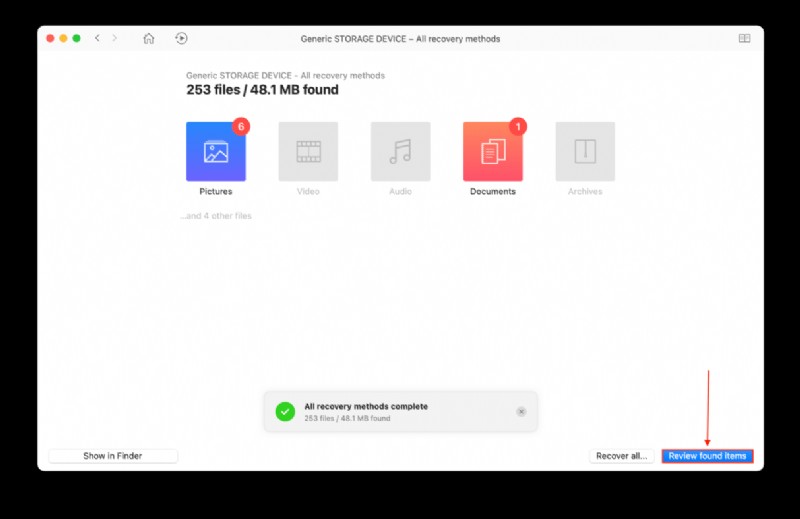Click '...and 4 other files' text

click(216, 216)
